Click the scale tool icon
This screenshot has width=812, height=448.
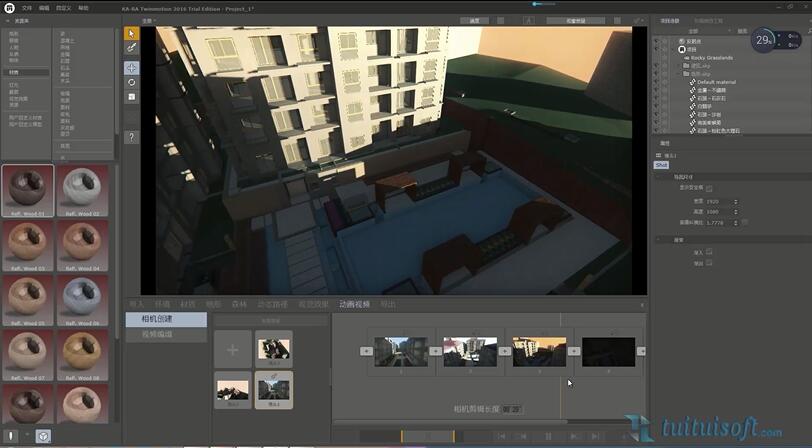tap(131, 96)
